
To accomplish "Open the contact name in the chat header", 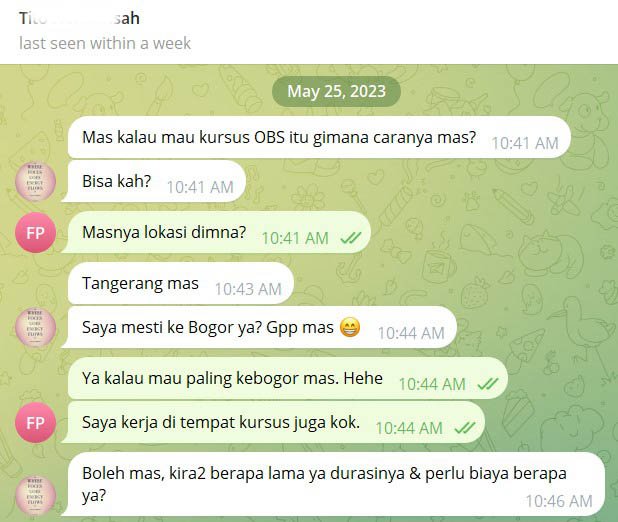I will (x=79, y=18).
